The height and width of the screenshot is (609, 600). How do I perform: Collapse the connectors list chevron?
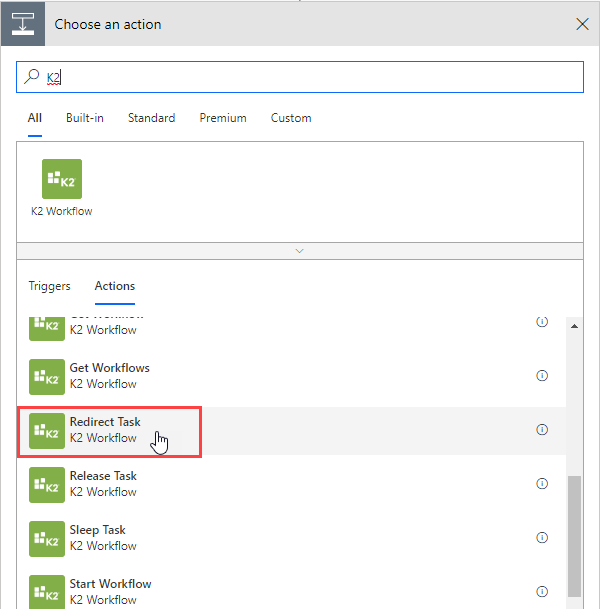(x=299, y=251)
